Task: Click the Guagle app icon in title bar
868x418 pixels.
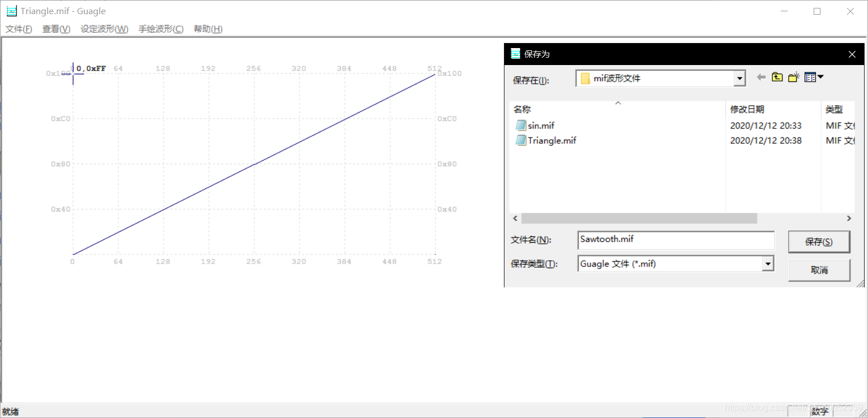Action: click(11, 11)
